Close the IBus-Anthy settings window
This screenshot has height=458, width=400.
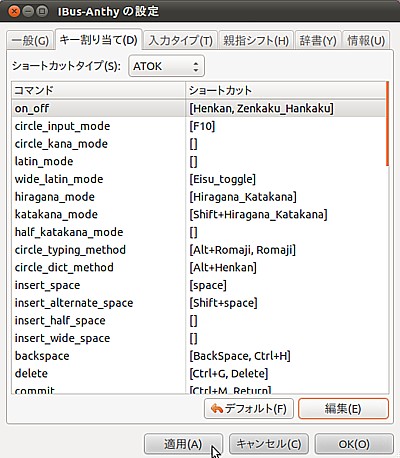tap(14, 12)
